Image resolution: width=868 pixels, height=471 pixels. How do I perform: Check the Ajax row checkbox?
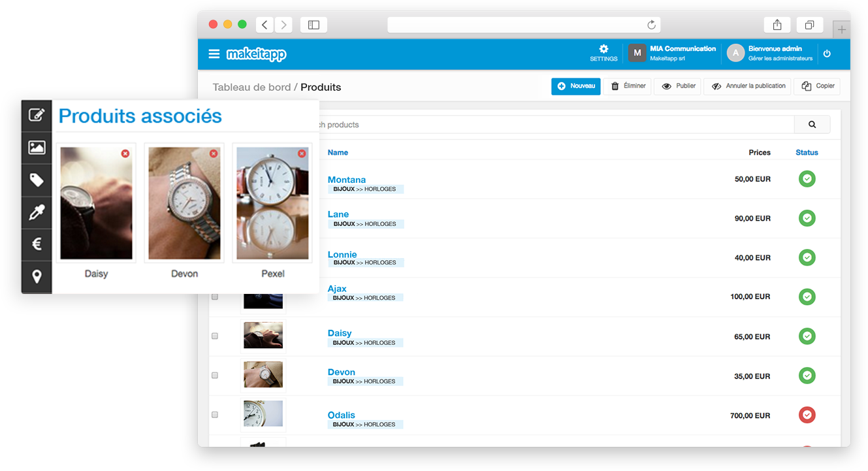click(214, 297)
